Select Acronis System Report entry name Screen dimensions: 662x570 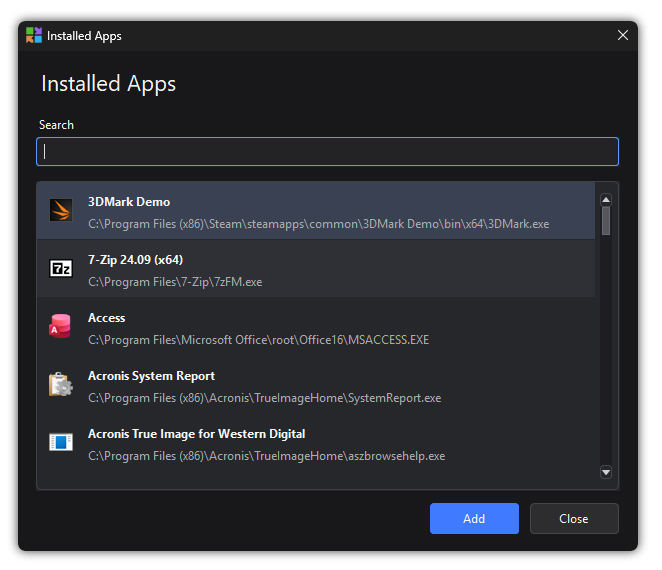point(152,376)
